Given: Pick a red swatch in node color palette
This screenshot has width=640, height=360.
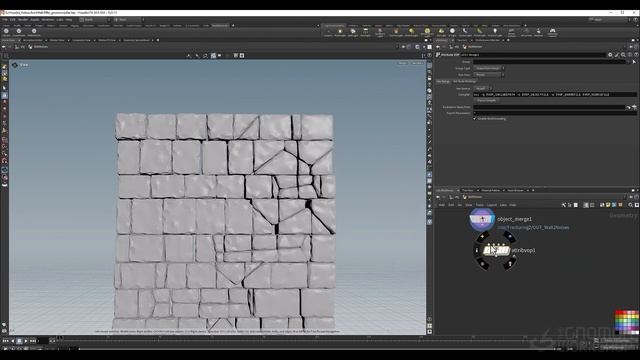Looking at the screenshot, I should click(x=618, y=313).
